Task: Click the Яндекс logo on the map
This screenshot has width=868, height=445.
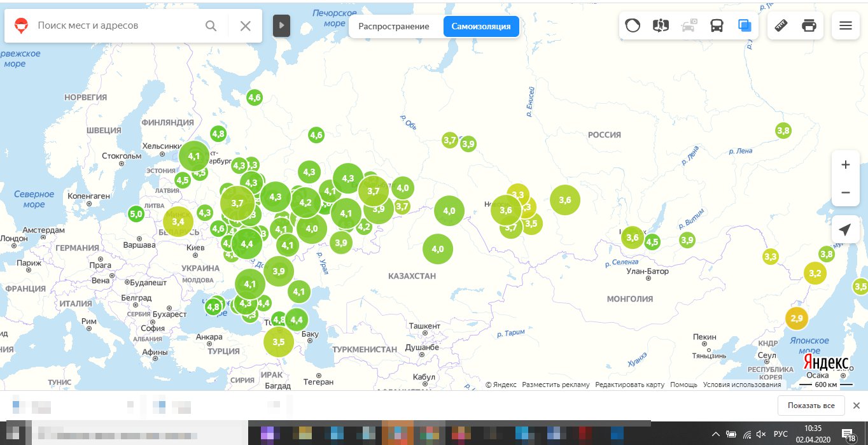Action: coord(826,362)
